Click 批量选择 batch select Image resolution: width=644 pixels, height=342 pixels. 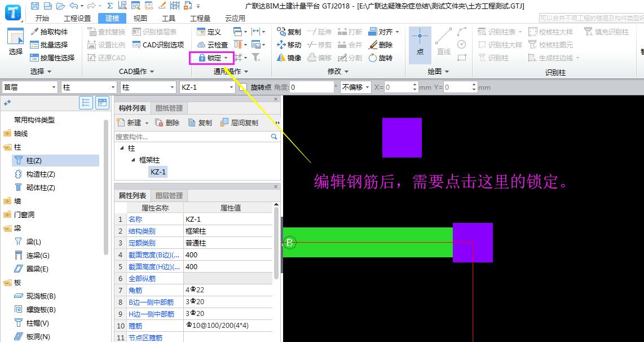[x=49, y=45]
